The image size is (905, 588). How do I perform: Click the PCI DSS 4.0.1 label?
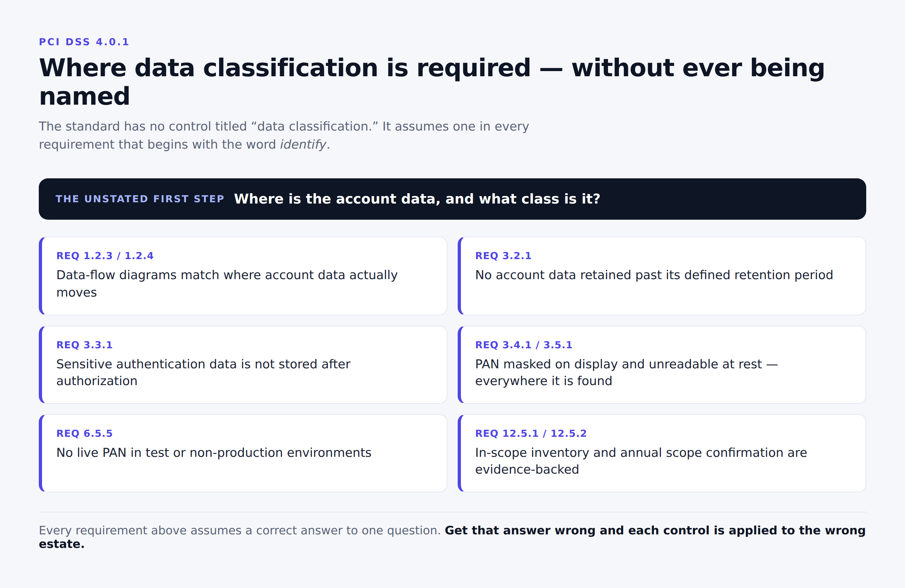(84, 42)
